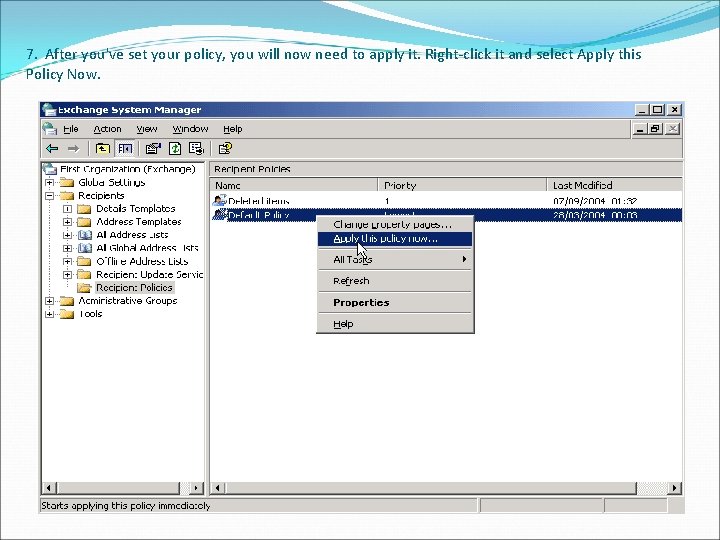This screenshot has height=540, width=720.
Task: Expand the Tools node
Action: 50,314
